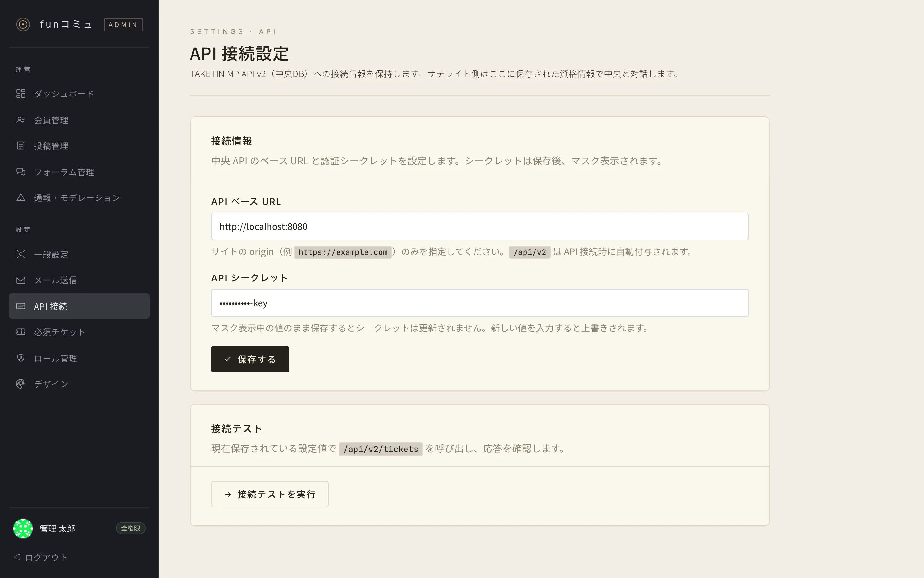Select フォーラム管理 in the navigation
The image size is (924, 578).
click(79, 172)
